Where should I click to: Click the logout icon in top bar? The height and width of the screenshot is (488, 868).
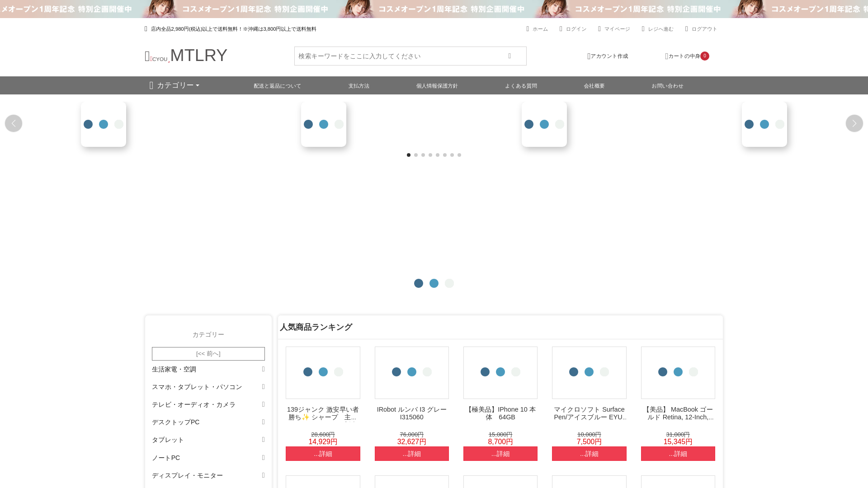(x=686, y=29)
